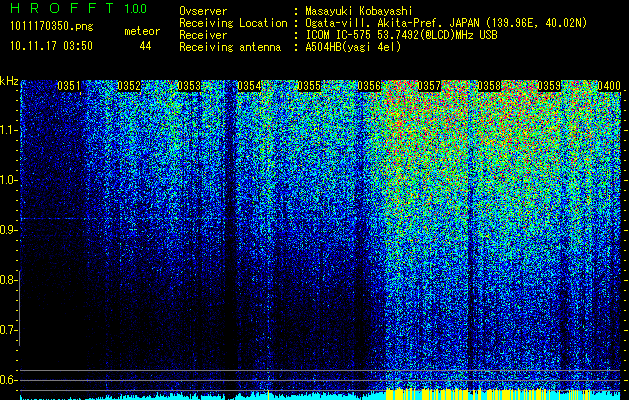629x400 pixels.
Task: Click the A504HB(yagi 4el) antenna text
Action: [x=353, y=47]
